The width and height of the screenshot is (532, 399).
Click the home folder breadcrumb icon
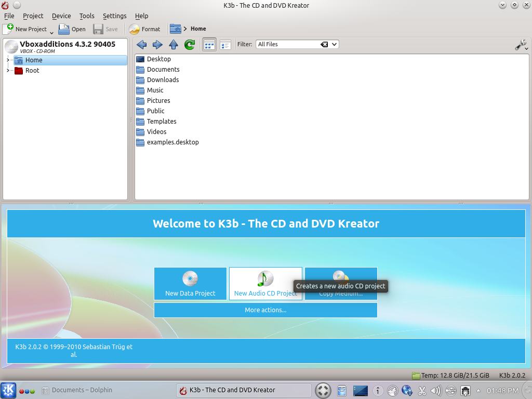coord(176,29)
